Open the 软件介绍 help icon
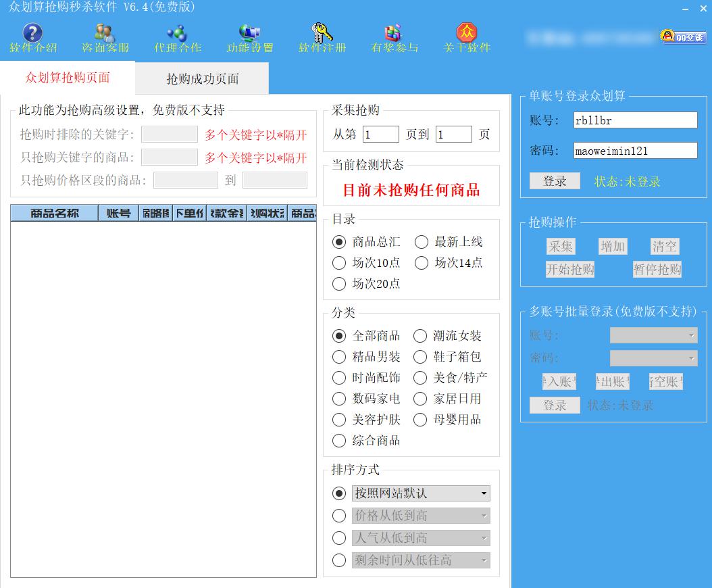Screen dimensions: 712x588 click(x=32, y=34)
